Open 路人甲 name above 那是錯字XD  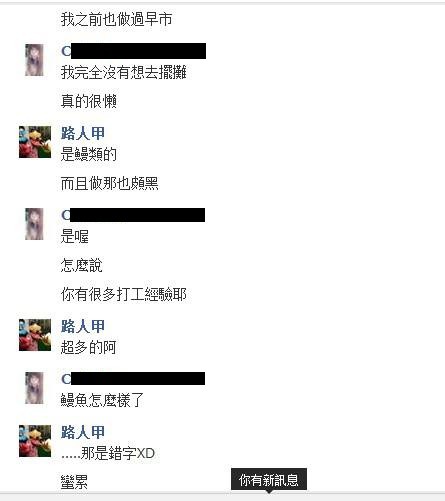(83, 432)
